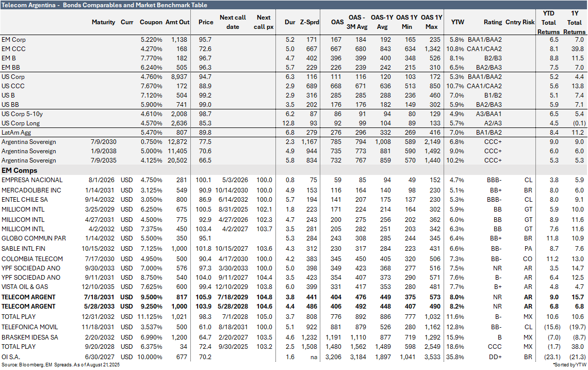Click the BRASKEM IDESA Z-Sprd '1,232'

pyautogui.click(x=309, y=337)
